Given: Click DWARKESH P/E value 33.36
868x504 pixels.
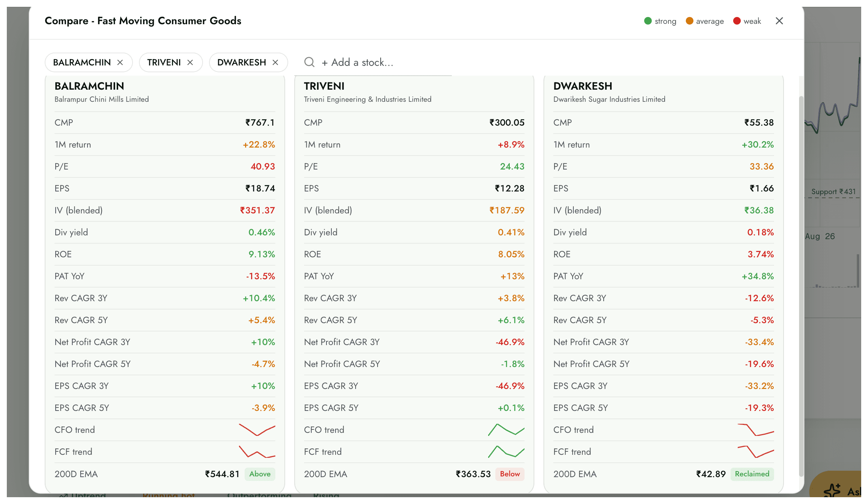Looking at the screenshot, I should (762, 166).
